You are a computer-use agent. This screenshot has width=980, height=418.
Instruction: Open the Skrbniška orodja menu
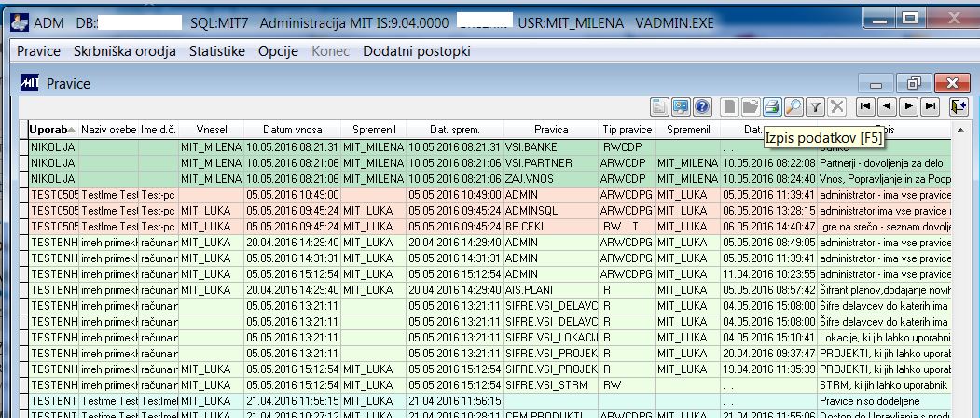click(125, 51)
